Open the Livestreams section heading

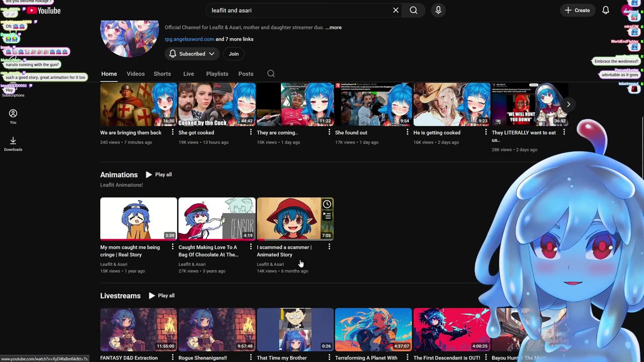[x=120, y=296]
